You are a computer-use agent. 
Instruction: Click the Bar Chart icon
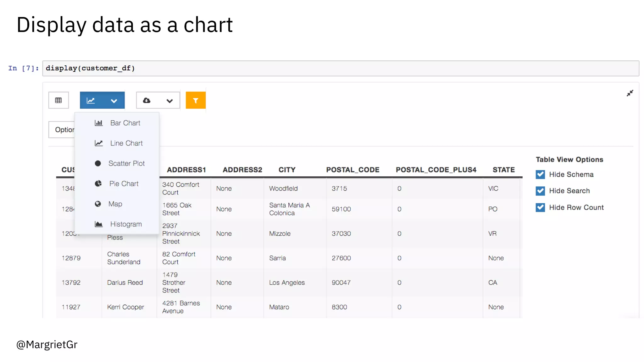coord(99,123)
